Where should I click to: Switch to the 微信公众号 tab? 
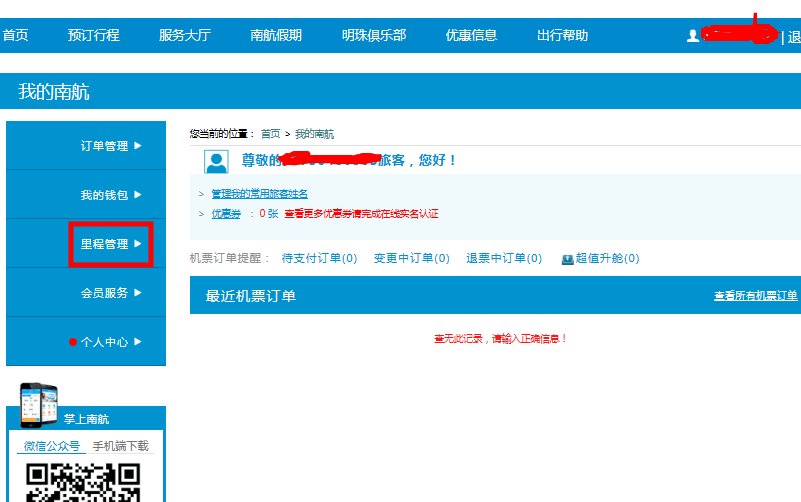point(52,446)
